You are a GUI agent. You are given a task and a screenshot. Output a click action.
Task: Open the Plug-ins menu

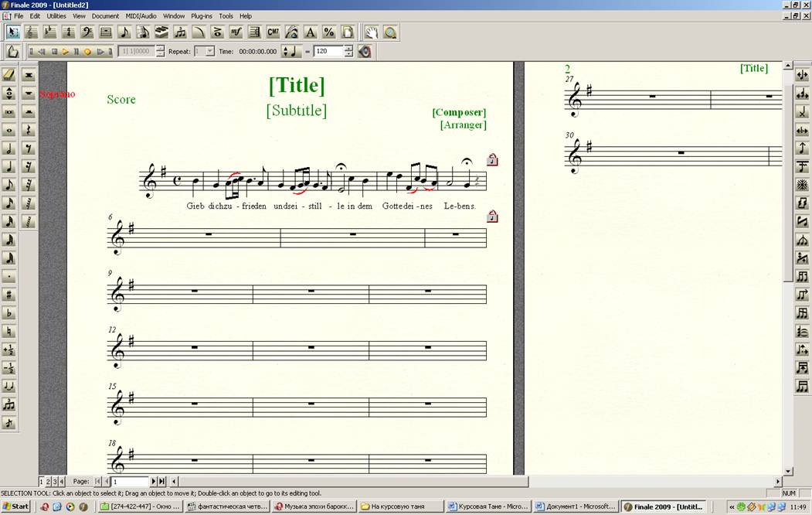tap(201, 15)
